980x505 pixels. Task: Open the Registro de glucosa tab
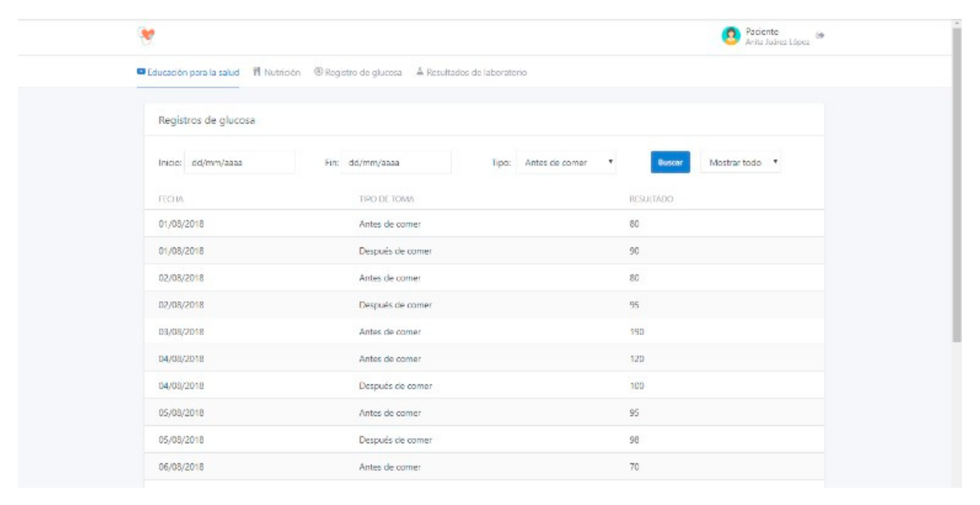(363, 72)
